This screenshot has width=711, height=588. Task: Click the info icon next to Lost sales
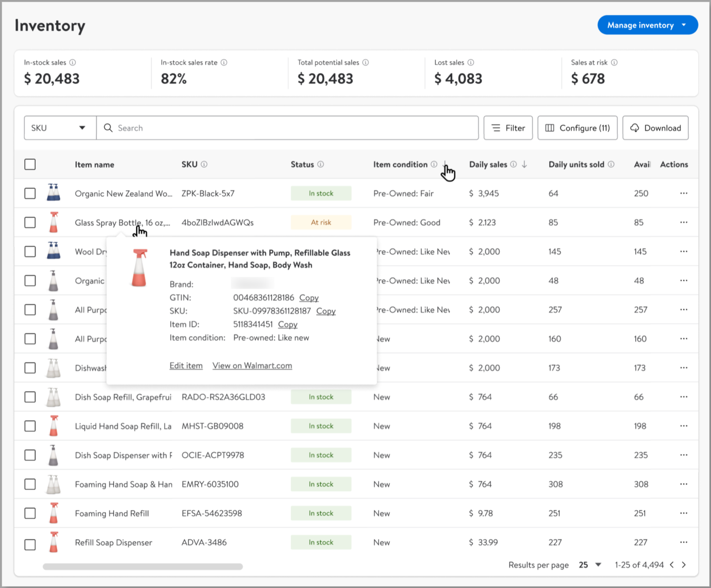pyautogui.click(x=471, y=63)
